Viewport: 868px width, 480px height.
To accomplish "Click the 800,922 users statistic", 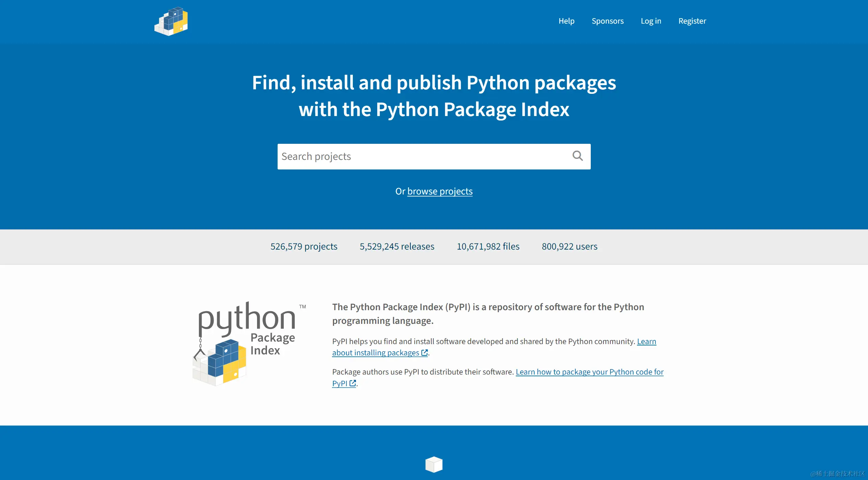I will 569,247.
